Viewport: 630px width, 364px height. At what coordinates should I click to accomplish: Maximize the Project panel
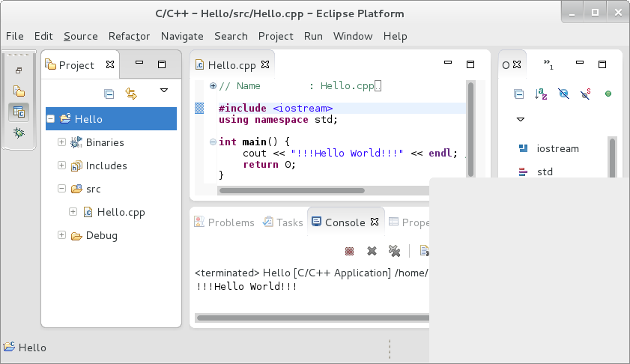pos(162,64)
